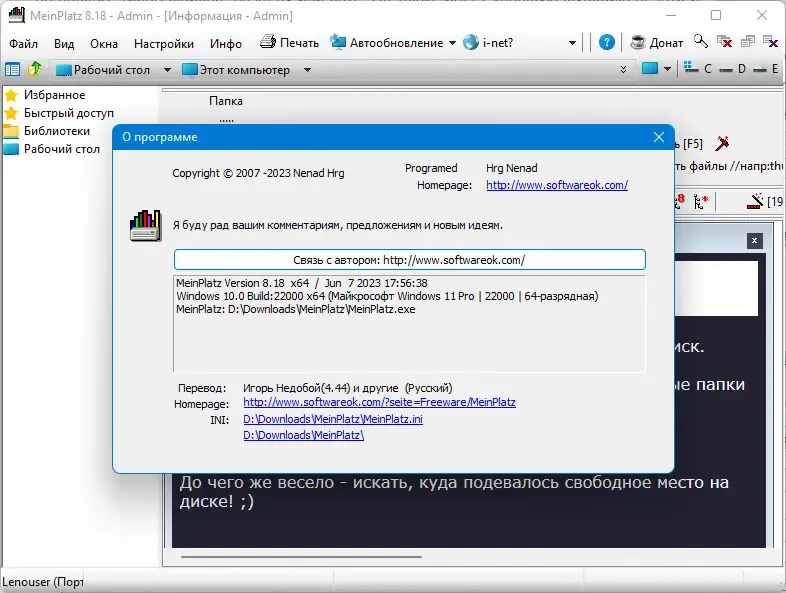Expand the Этот компьютер dropdown arrow

point(307,70)
